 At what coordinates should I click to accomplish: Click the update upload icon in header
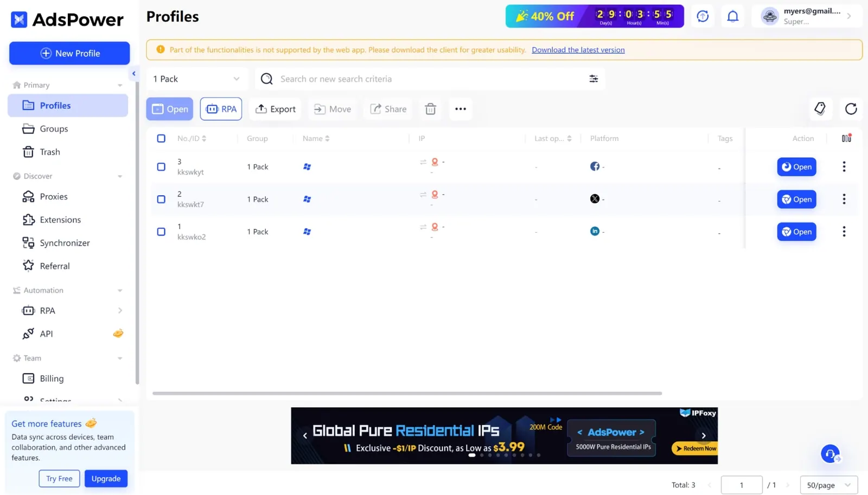point(703,16)
